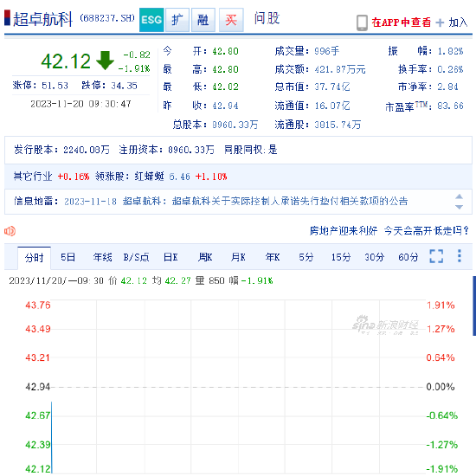Click the ESG badge icon
The width and height of the screenshot is (476, 476).
click(151, 20)
